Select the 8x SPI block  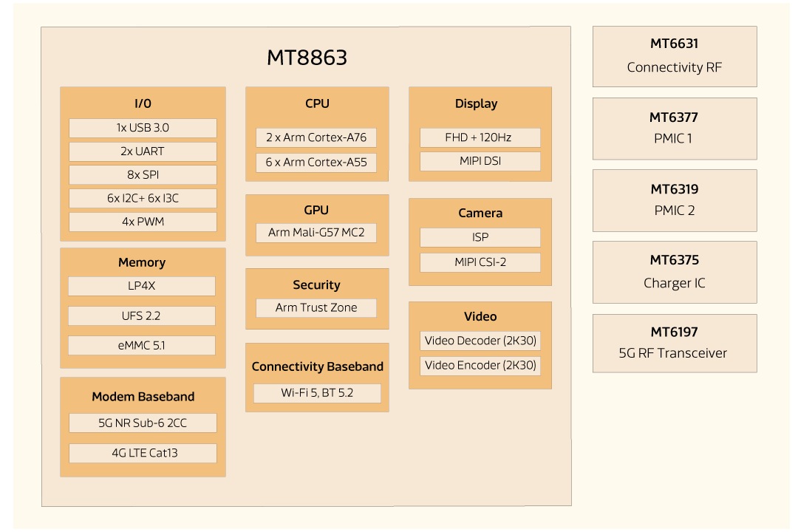(x=142, y=174)
